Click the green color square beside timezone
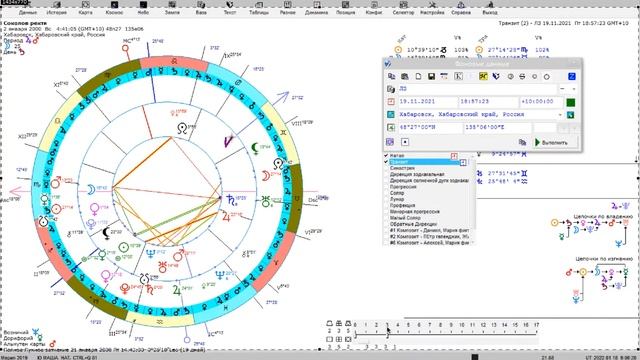Screen dimensions: 640x360 click(x=571, y=102)
